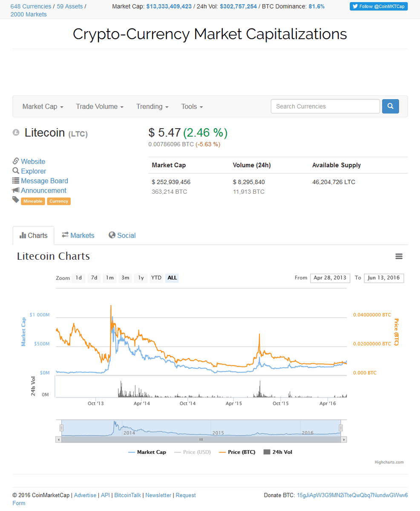This screenshot has height=511, width=420.
Task: Toggle the Price (USD) series legend
Action: [x=193, y=452]
